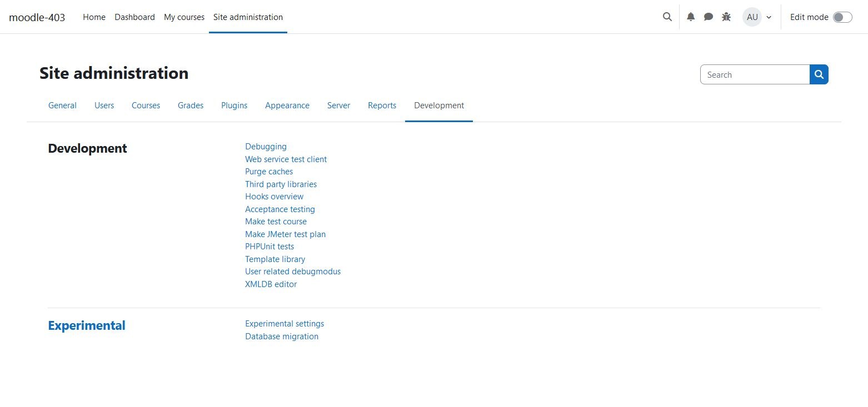Click the moodle-403 site name
The height and width of the screenshot is (407, 868).
coord(37,17)
